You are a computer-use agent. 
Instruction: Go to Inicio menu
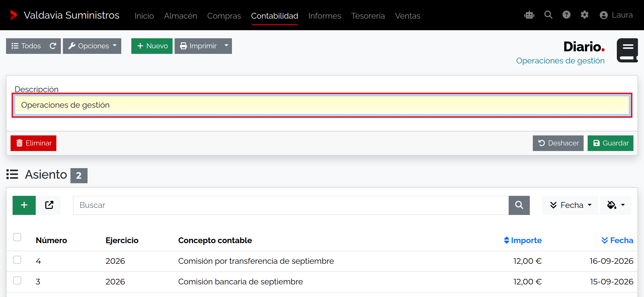(144, 16)
